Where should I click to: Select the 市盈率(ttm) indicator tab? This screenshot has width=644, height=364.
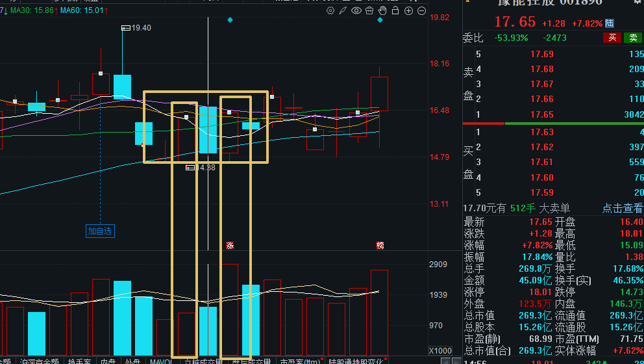coord(300,361)
